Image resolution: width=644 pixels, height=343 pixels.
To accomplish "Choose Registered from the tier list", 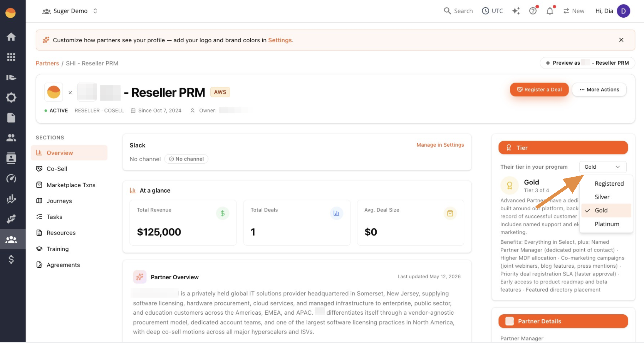I will point(606,184).
